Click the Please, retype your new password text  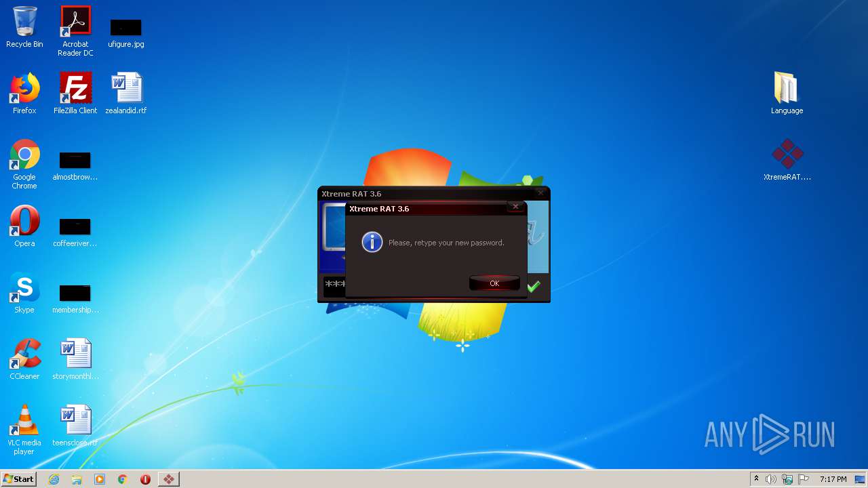446,243
